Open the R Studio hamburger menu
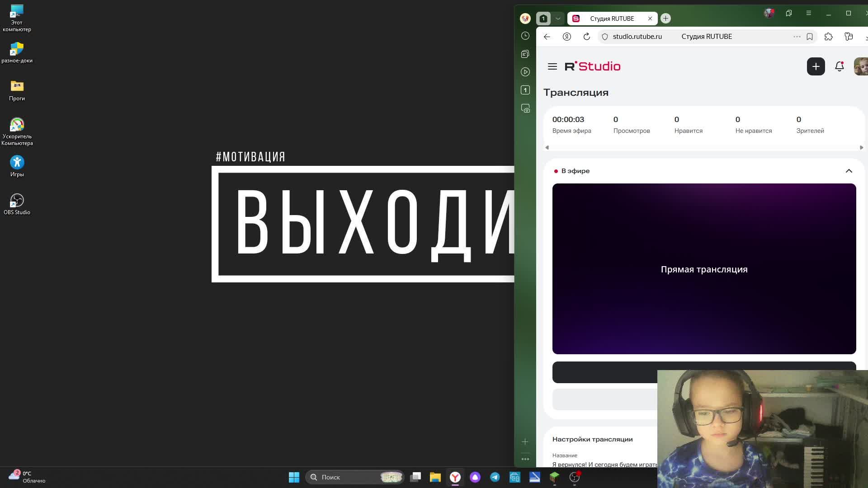The height and width of the screenshot is (488, 868). pyautogui.click(x=552, y=66)
